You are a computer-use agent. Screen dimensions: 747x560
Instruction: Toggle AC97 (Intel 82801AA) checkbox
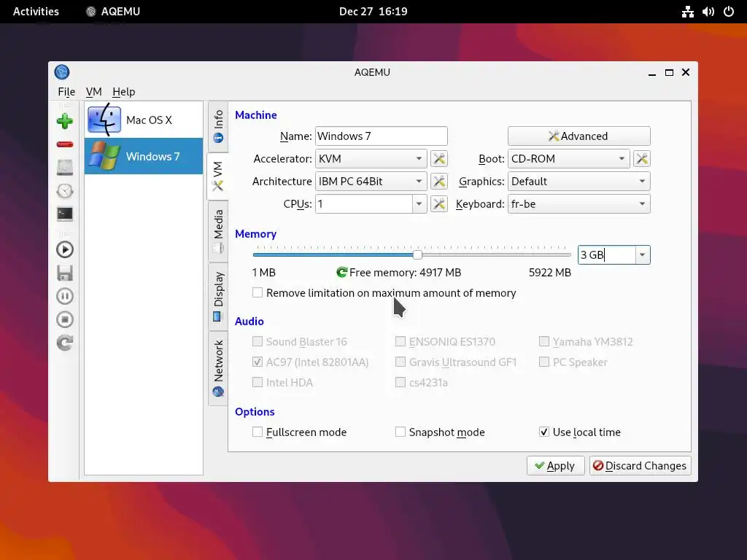(x=258, y=362)
